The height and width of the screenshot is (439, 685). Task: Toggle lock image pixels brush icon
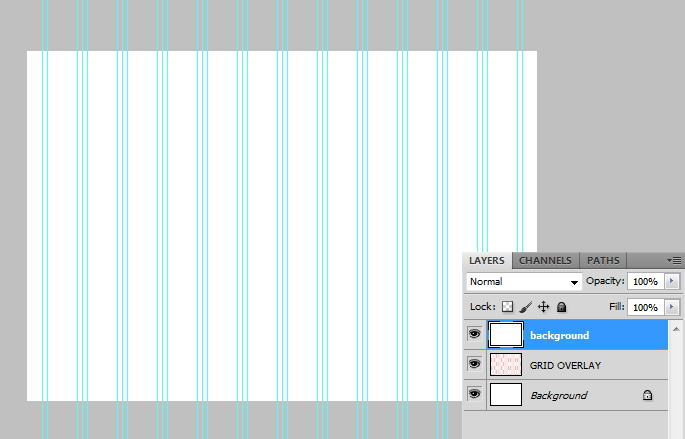coord(526,307)
